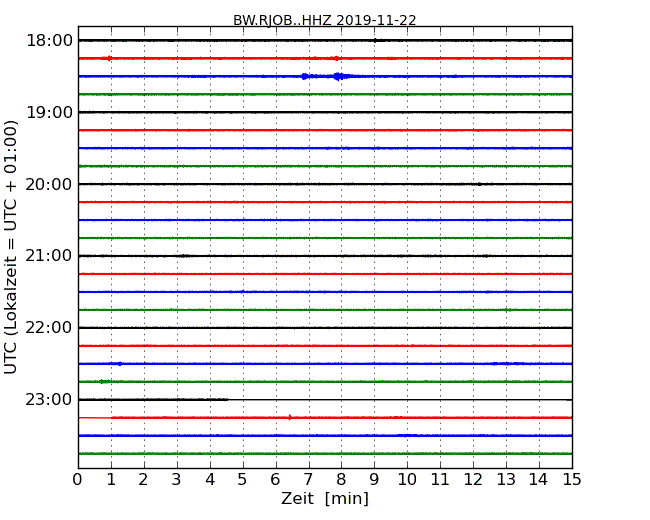Click x-axis tick label 8
Screen dimensions: 650x520
tap(341, 479)
